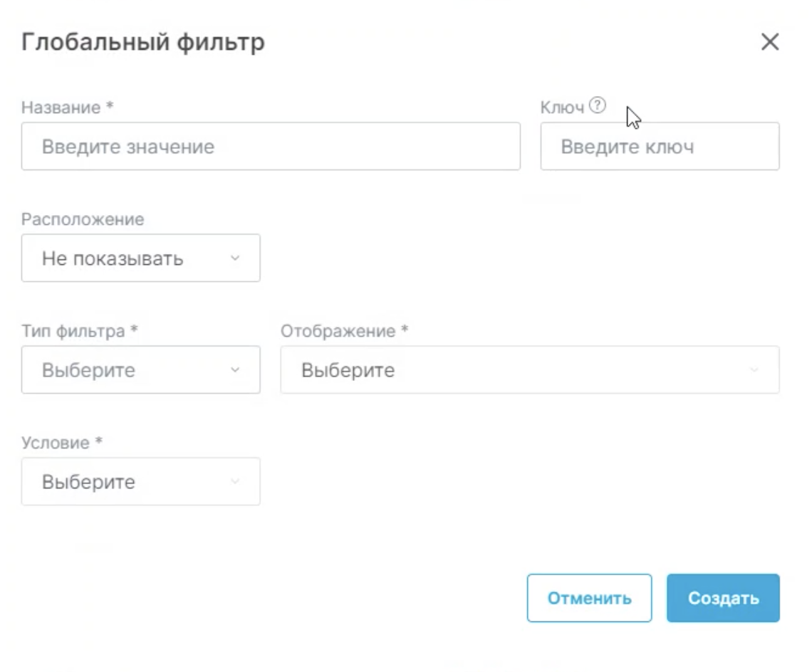This screenshot has height=672, width=812.
Task: Click the Ключ field label
Action: tap(562, 107)
